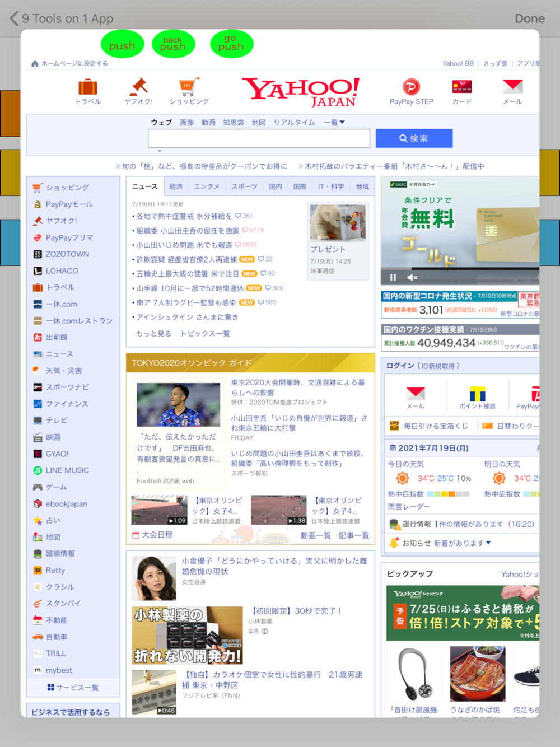This screenshot has height=747, width=560.
Task: Unmute the SMBC ad video
Action: tap(413, 277)
